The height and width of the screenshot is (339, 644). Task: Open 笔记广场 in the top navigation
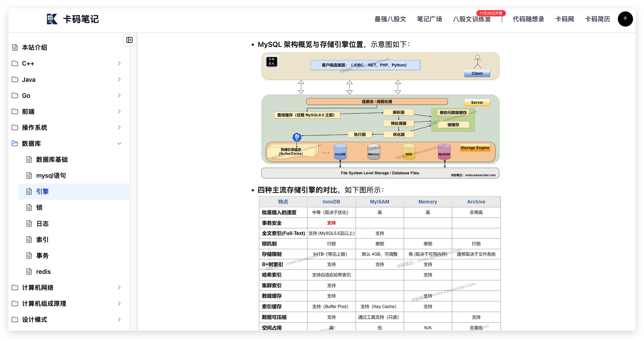coord(429,19)
